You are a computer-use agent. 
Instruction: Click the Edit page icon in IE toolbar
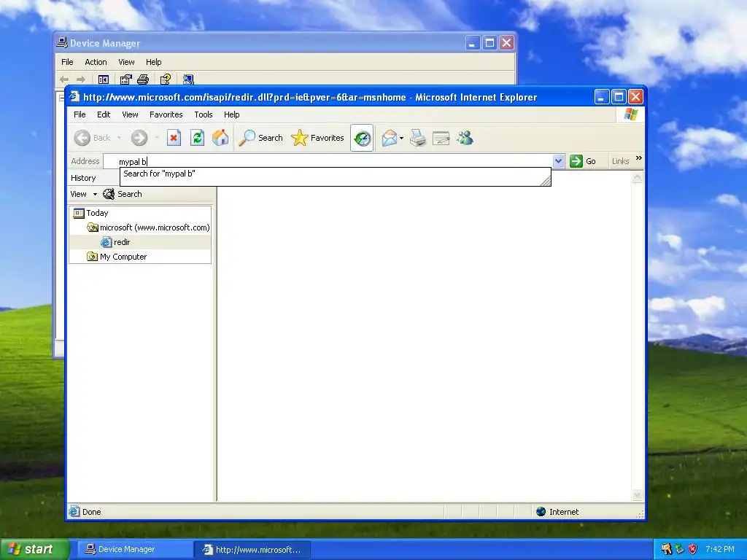pyautogui.click(x=441, y=138)
